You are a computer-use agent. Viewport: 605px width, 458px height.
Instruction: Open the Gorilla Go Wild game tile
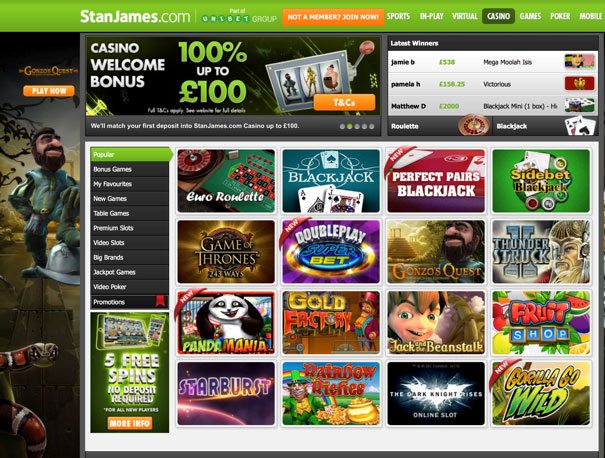[x=541, y=393]
